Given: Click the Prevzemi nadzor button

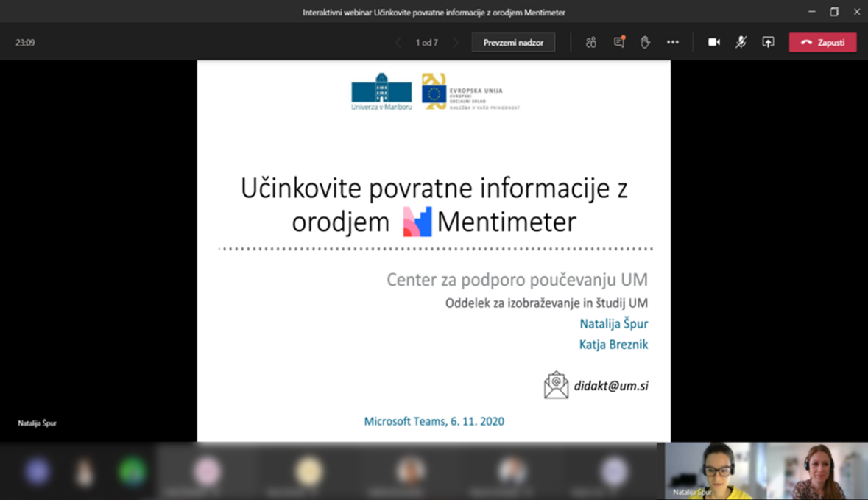Looking at the screenshot, I should click(x=513, y=42).
